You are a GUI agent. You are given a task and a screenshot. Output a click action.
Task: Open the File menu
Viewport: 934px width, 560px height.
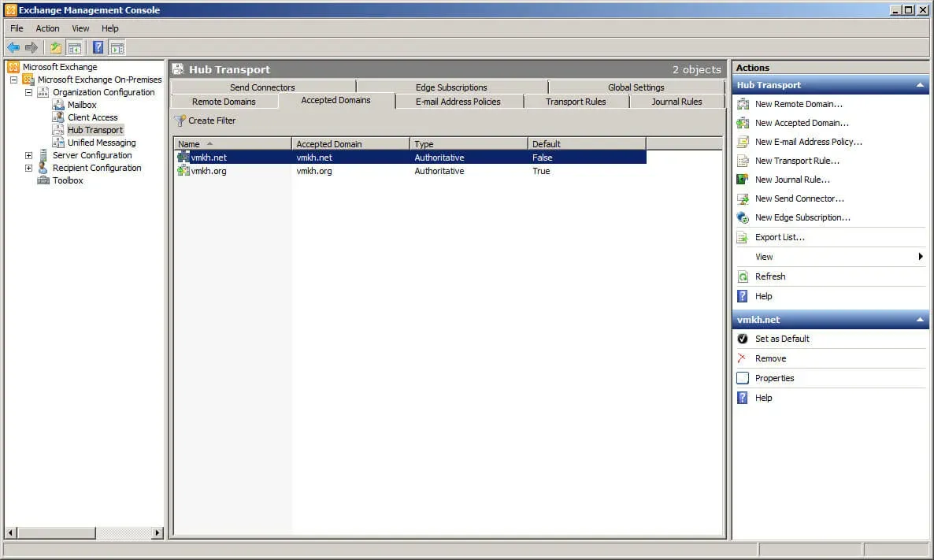[17, 28]
